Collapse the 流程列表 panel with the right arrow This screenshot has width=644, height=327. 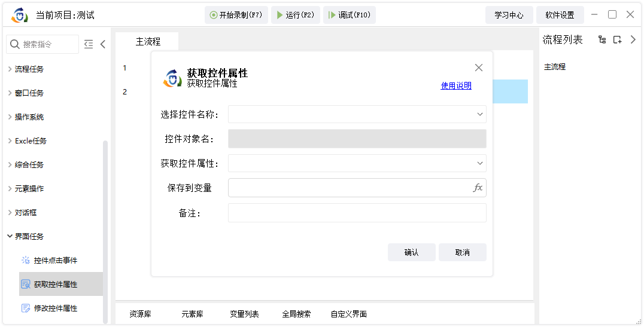633,39
